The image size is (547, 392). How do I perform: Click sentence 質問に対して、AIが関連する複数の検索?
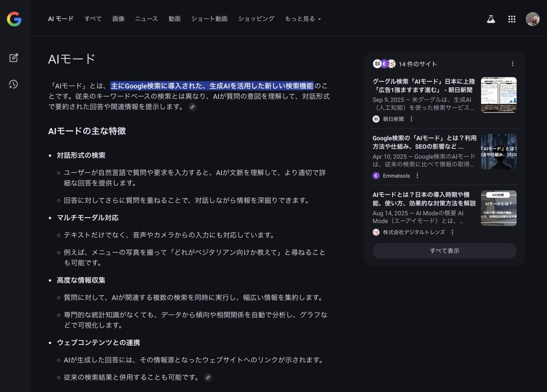tap(194, 297)
